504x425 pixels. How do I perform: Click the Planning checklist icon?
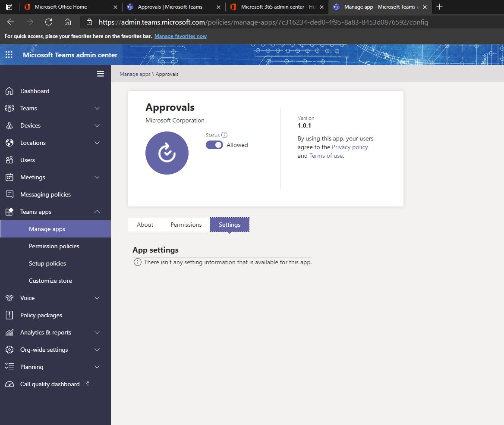(x=9, y=367)
